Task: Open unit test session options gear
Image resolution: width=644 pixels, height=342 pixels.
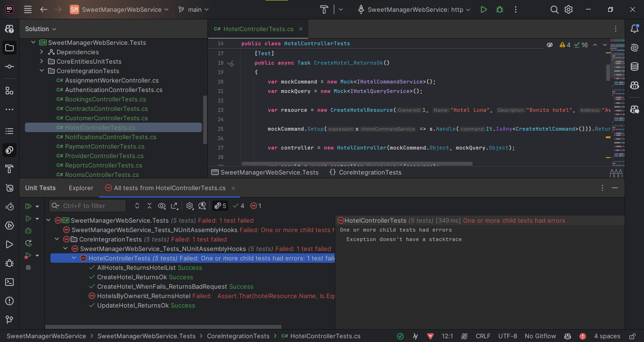Action: pyautogui.click(x=190, y=206)
